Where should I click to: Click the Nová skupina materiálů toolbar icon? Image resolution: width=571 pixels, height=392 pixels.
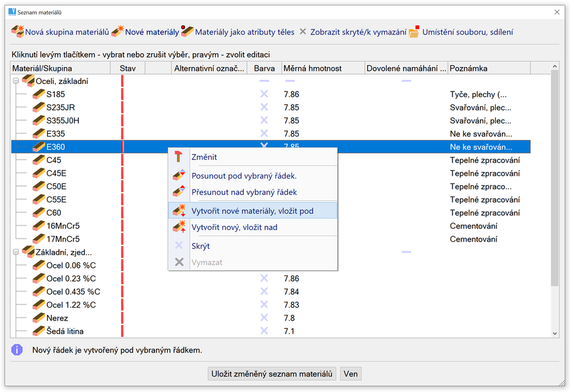coord(18,31)
